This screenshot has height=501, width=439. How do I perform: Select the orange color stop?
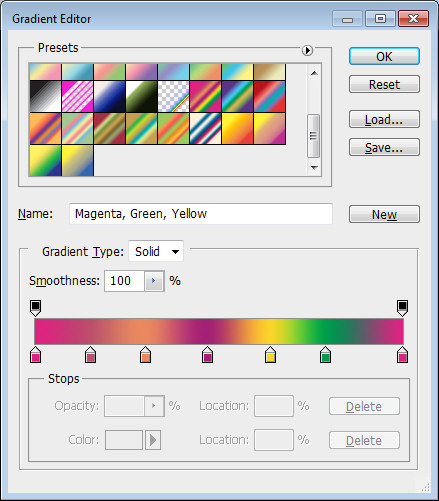point(145,354)
